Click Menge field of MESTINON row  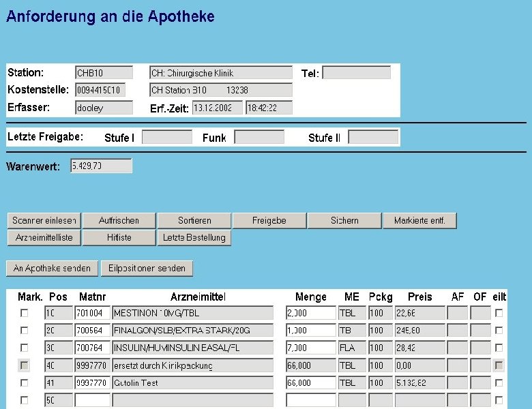pos(311,313)
